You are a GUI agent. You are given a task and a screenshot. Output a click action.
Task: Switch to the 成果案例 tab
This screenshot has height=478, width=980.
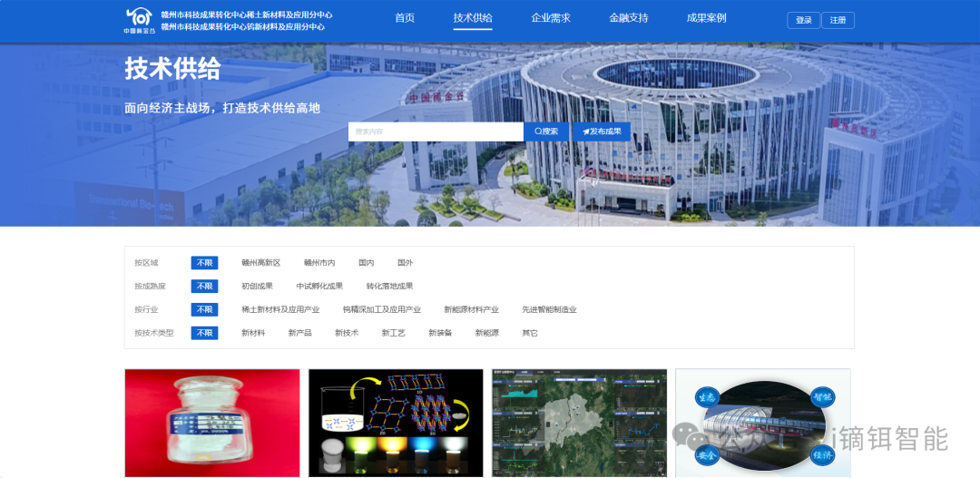706,18
